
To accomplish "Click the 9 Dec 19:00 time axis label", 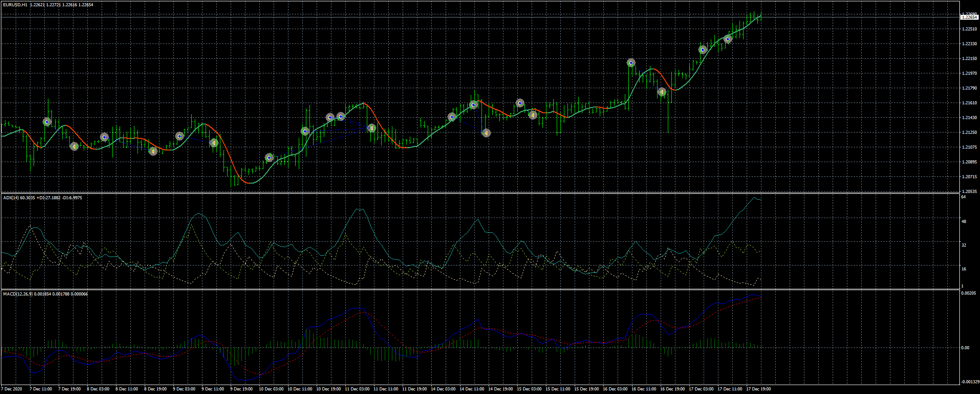I will click(241, 389).
